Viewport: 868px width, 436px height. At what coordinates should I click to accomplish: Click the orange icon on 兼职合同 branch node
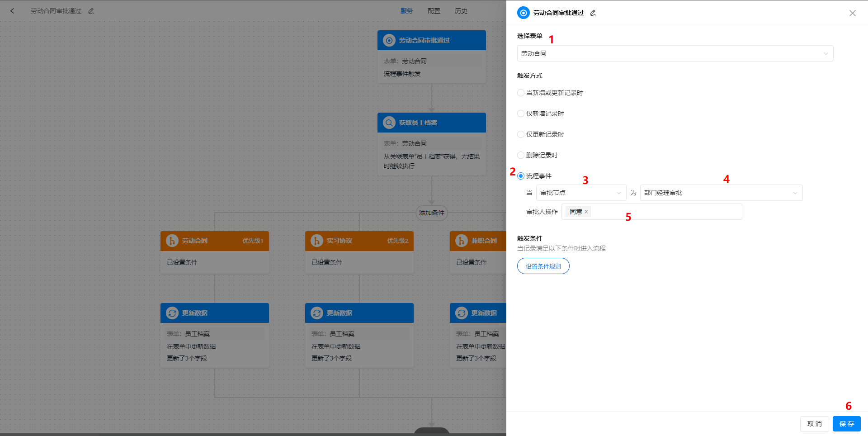click(462, 241)
